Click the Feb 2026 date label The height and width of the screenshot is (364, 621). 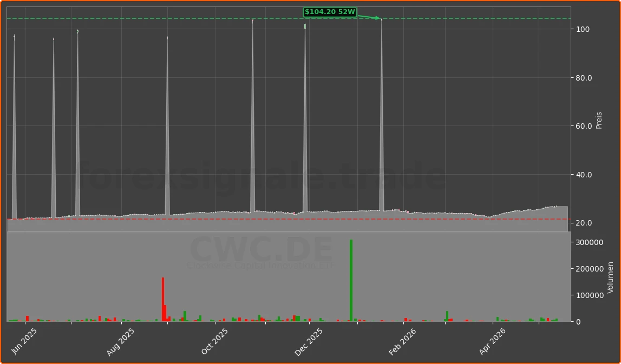tap(403, 342)
